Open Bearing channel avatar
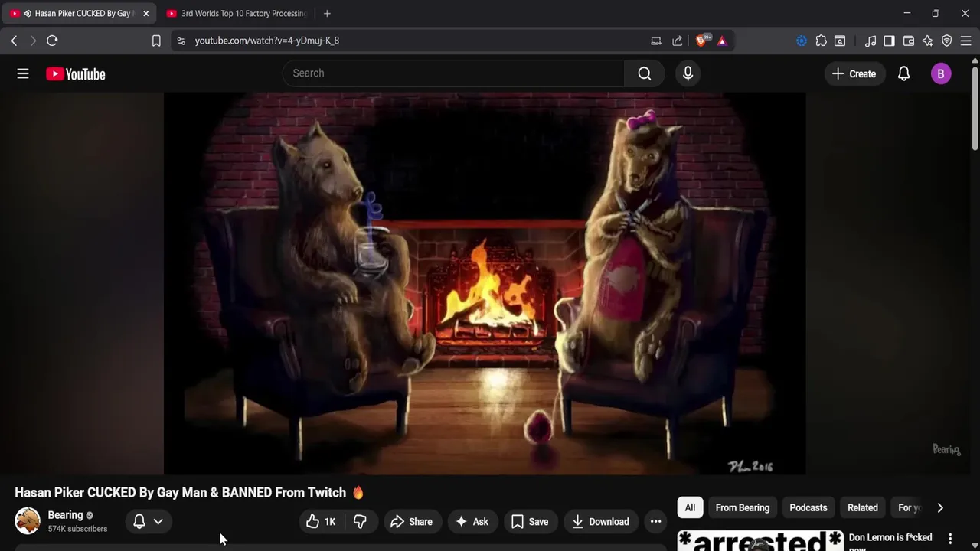 pos(28,521)
